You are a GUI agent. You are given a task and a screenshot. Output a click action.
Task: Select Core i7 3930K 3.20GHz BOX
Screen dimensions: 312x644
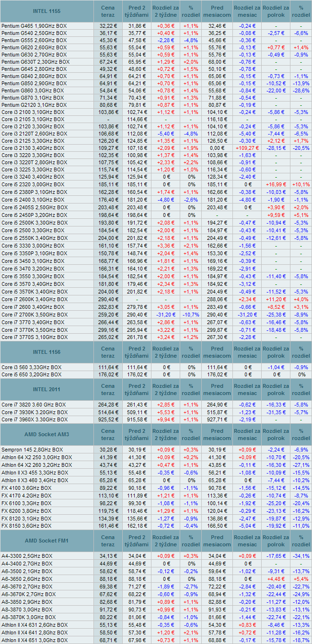click(x=34, y=412)
